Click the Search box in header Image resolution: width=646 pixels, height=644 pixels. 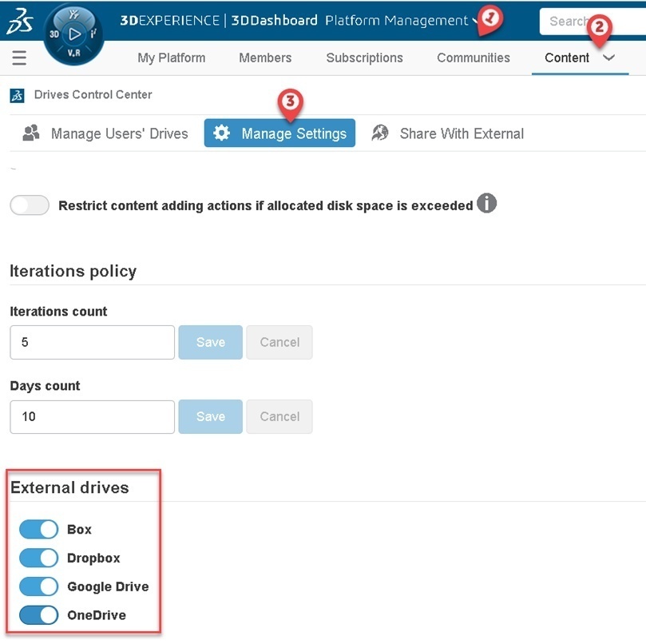coord(592,21)
